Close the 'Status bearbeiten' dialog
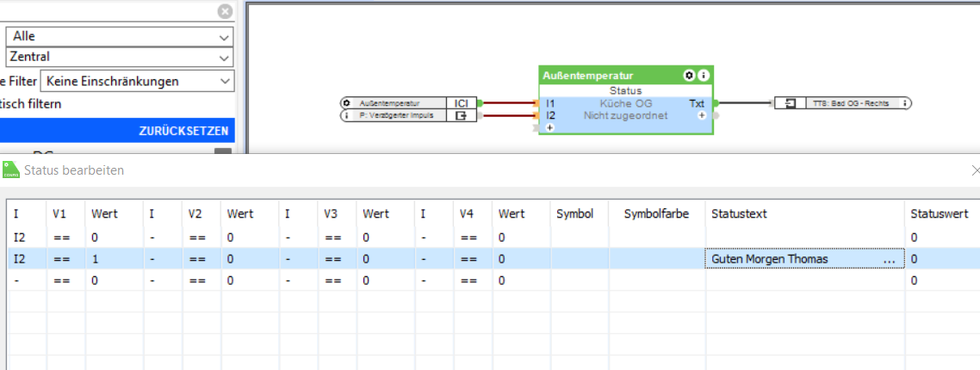980x370 pixels. [x=975, y=170]
